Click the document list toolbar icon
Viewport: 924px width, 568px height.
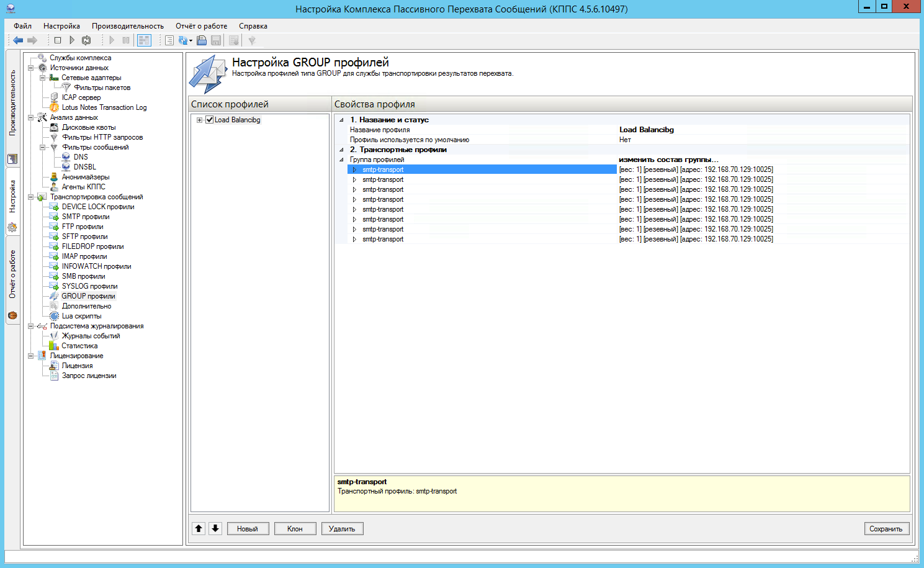[169, 40]
